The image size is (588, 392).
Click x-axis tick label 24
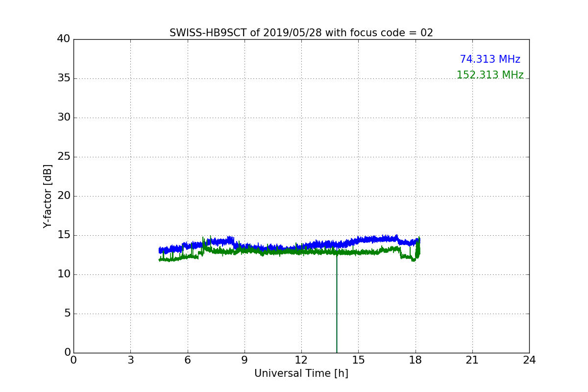click(x=529, y=360)
